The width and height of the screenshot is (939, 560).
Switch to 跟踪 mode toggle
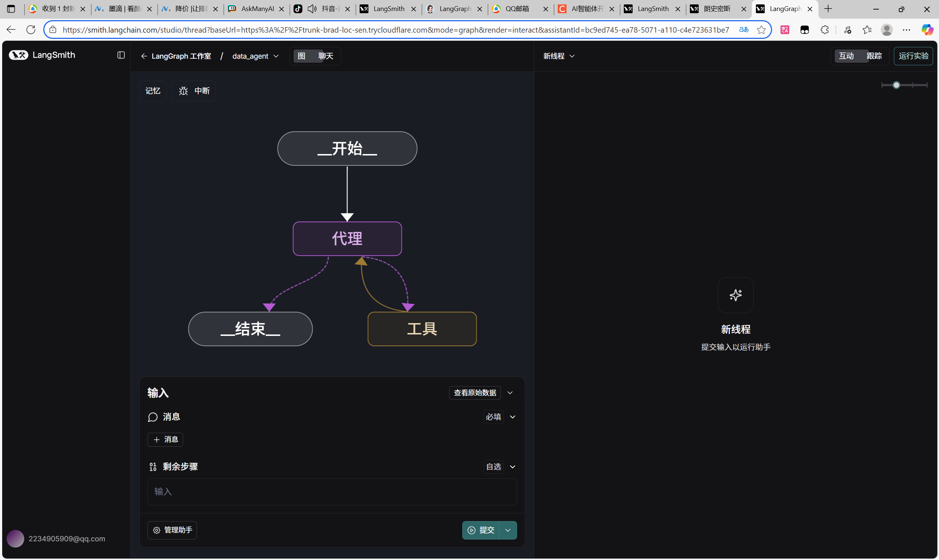point(874,56)
